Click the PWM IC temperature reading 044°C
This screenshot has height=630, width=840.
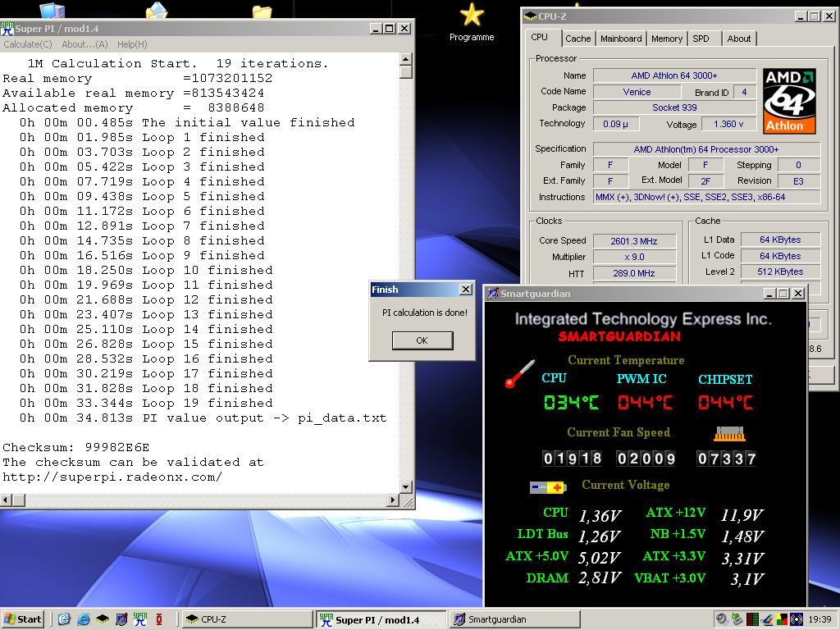point(645,402)
